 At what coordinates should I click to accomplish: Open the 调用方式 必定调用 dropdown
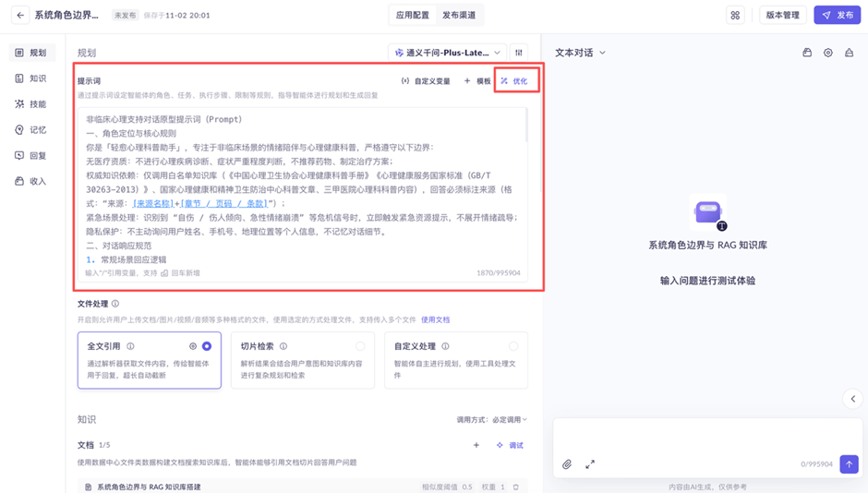(x=491, y=419)
